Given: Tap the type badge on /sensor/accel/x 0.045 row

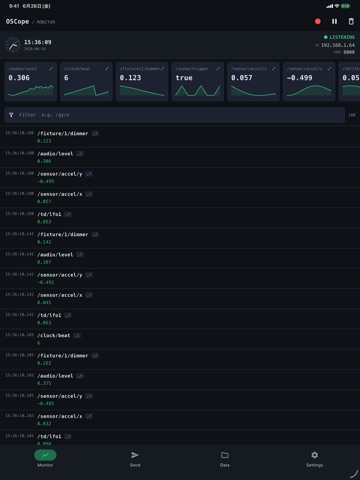Looking at the screenshot, I should [x=89, y=295].
